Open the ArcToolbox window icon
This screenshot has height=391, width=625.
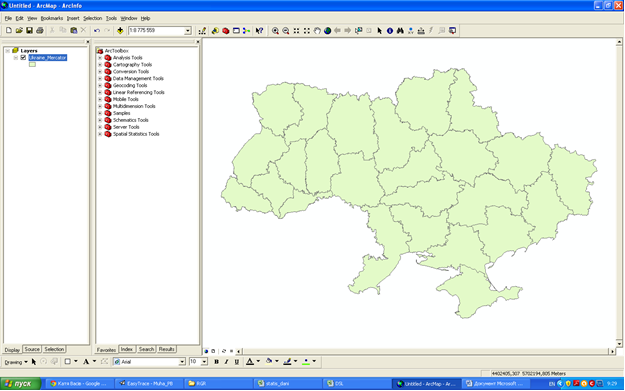[226, 31]
